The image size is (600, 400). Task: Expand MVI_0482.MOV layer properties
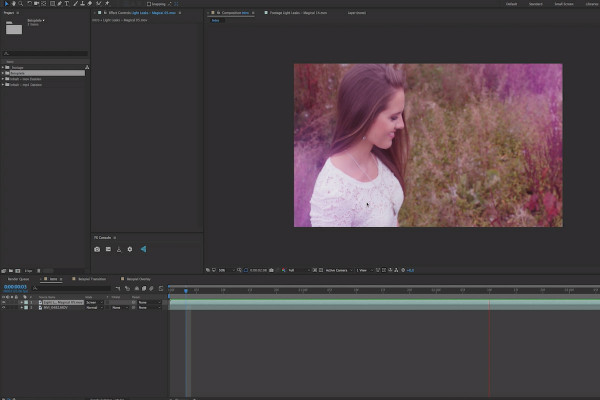(21, 308)
